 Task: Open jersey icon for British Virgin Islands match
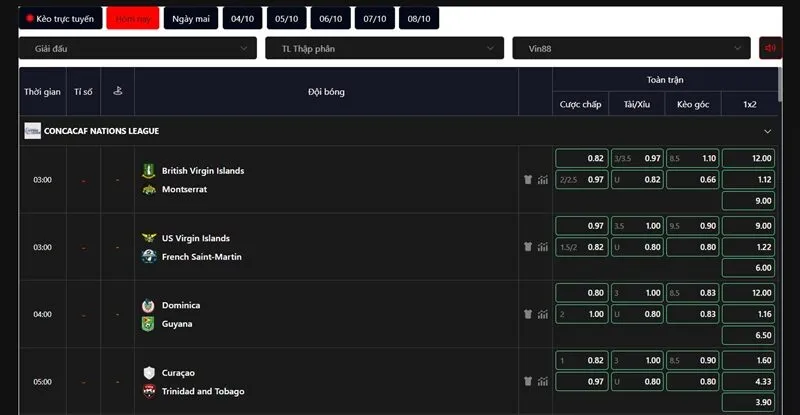528,180
